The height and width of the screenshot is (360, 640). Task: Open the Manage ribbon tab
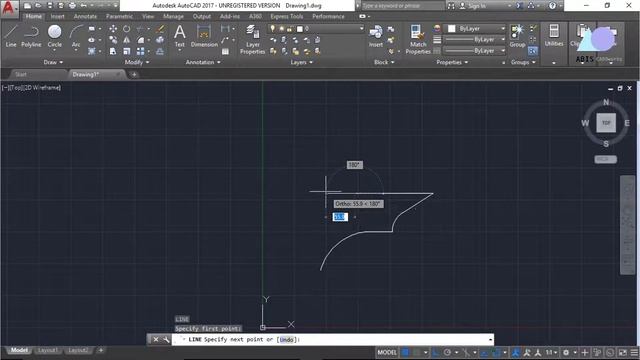pos(173,16)
